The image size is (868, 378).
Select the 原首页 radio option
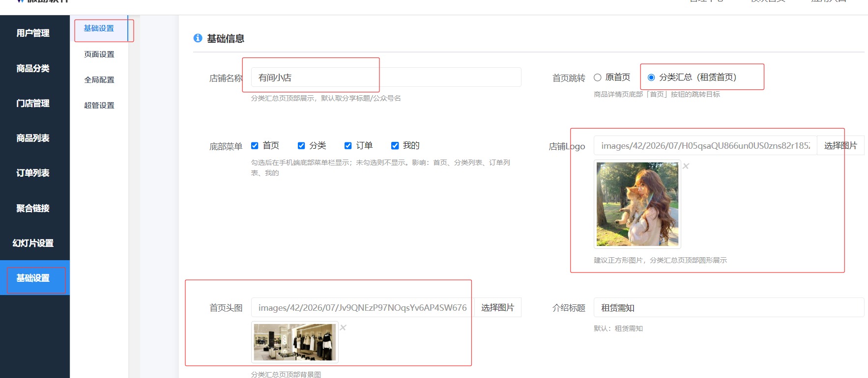point(598,77)
